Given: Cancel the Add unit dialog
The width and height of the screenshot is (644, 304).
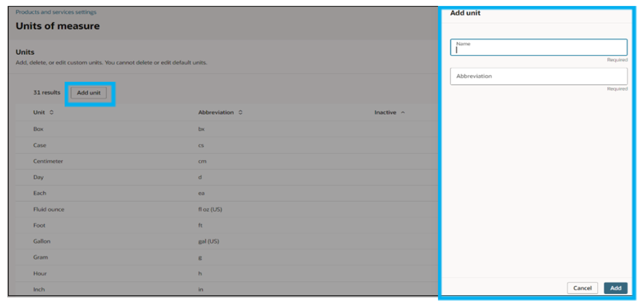Looking at the screenshot, I should click(x=582, y=288).
